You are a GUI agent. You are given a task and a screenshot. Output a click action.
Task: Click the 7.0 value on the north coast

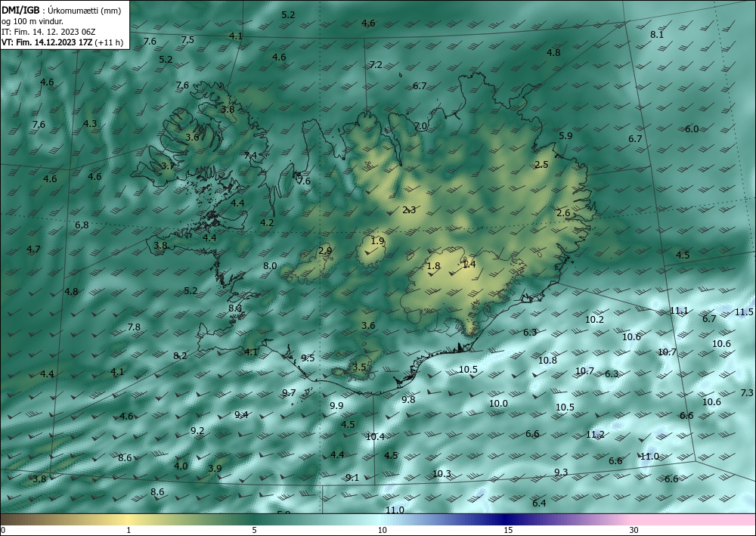point(420,125)
